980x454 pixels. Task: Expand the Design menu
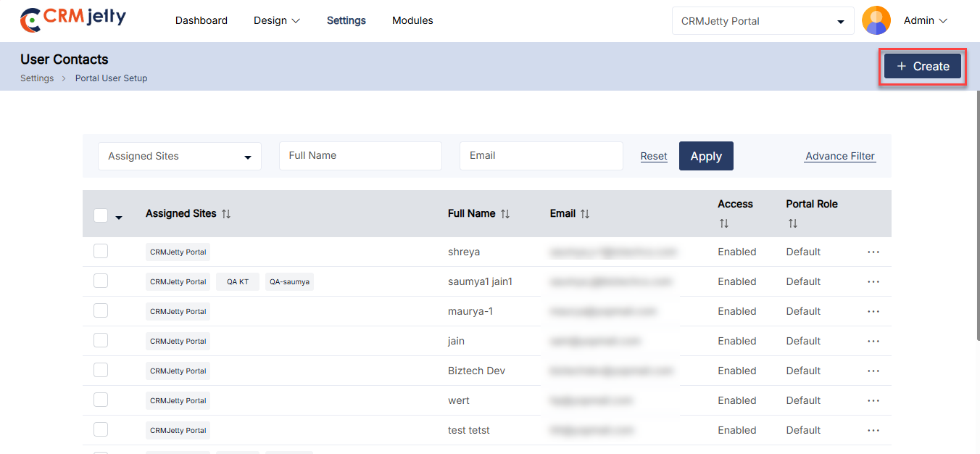(x=276, y=20)
